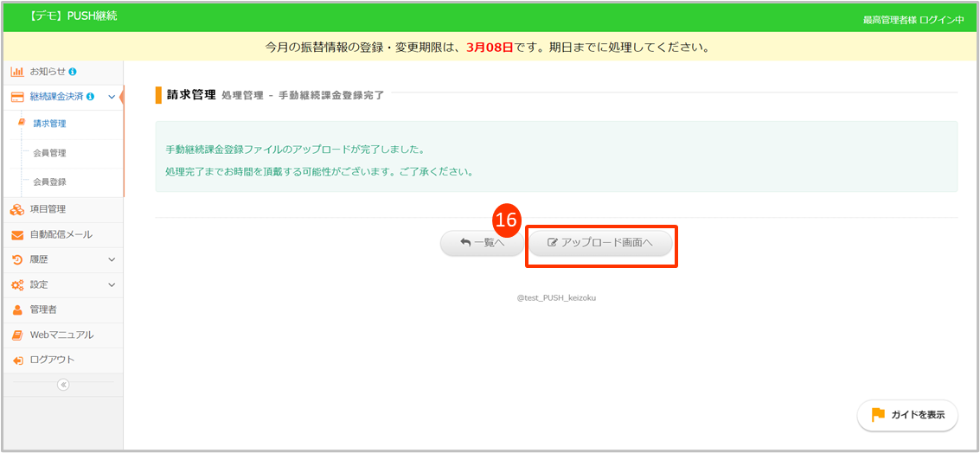The width and height of the screenshot is (980, 453).
Task: Click the お知らせ bar chart icon
Action: click(x=17, y=72)
